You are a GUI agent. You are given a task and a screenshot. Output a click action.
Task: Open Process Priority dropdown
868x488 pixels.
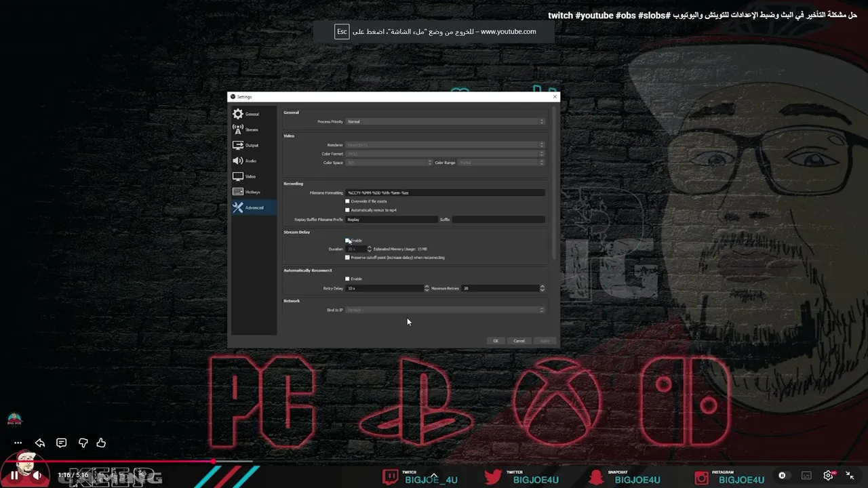point(445,121)
